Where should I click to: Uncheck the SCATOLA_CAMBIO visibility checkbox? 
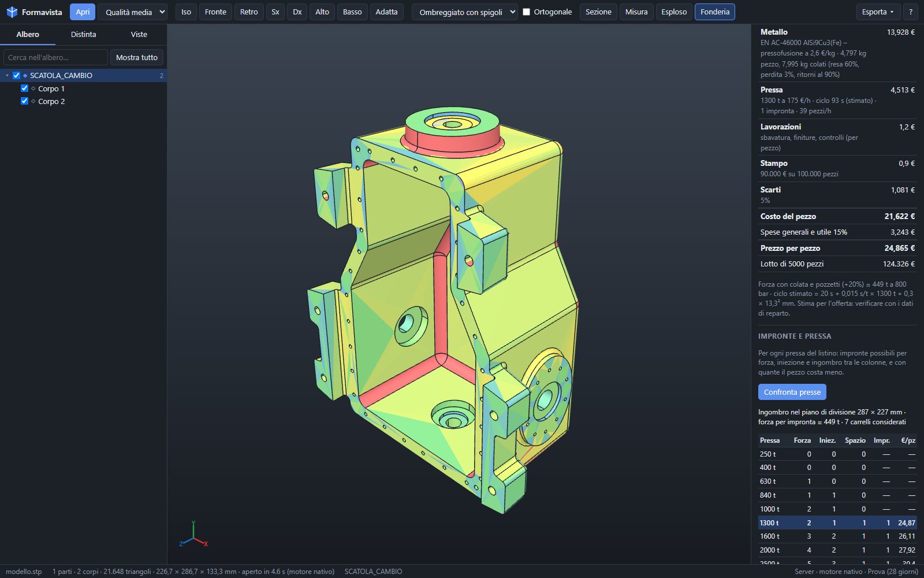pos(16,76)
